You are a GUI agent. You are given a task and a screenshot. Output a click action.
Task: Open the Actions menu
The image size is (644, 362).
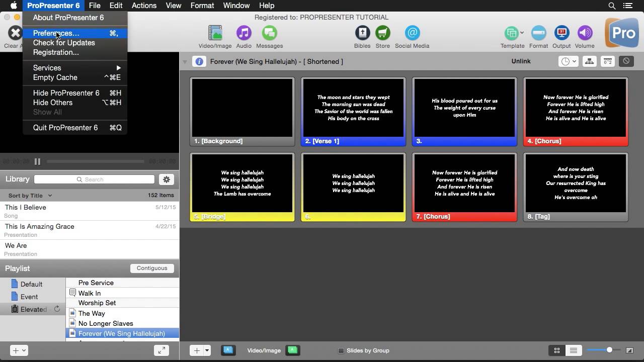tap(144, 6)
